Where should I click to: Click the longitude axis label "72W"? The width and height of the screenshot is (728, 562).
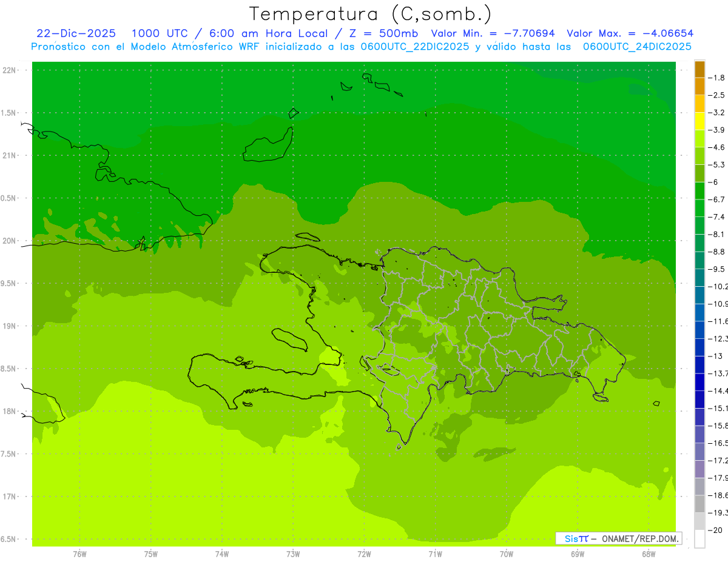coord(364,554)
